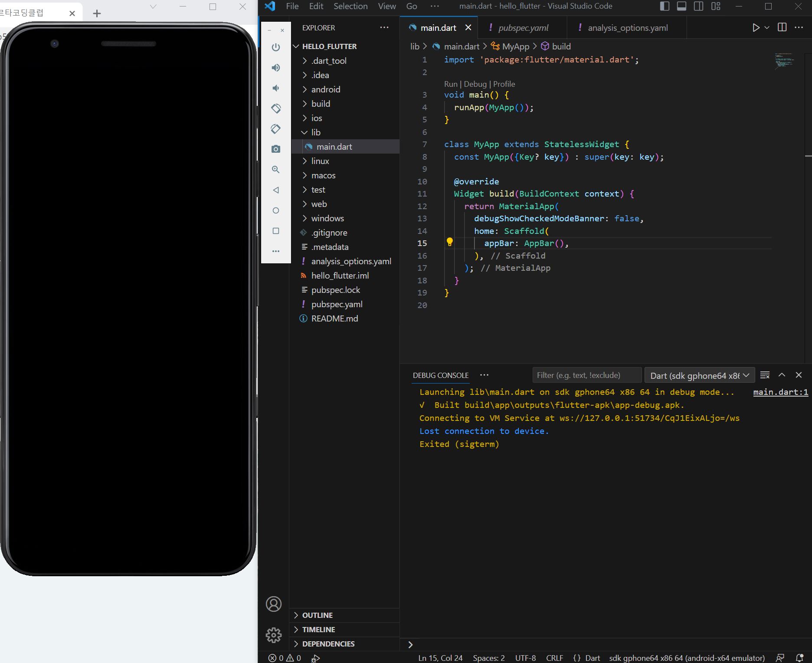Close the main.dart editor tab
The width and height of the screenshot is (812, 663).
click(x=468, y=28)
